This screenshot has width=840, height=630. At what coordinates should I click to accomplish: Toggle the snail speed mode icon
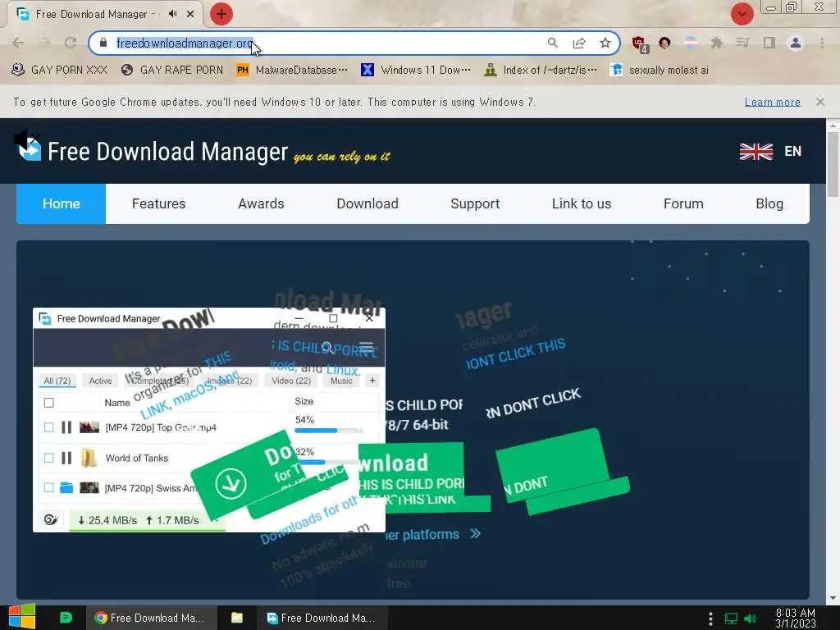click(x=51, y=519)
